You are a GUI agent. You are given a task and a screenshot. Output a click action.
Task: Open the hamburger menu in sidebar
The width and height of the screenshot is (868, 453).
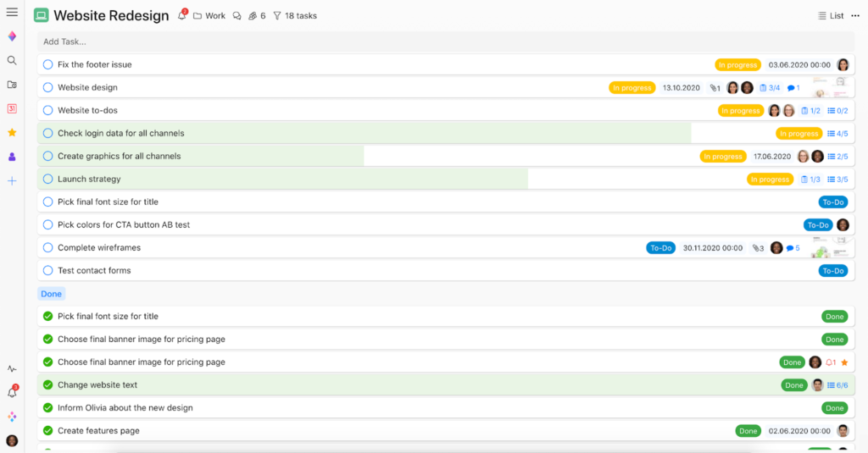(12, 12)
